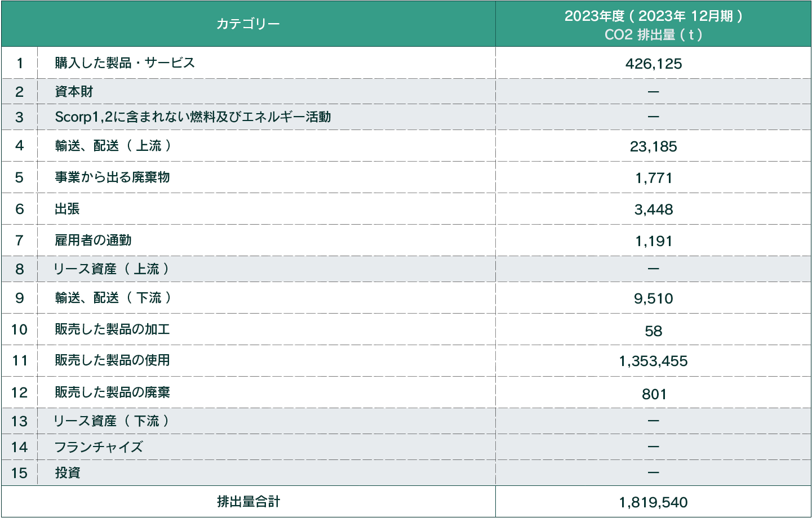Select the 雇用者の通勤 label

93,240
